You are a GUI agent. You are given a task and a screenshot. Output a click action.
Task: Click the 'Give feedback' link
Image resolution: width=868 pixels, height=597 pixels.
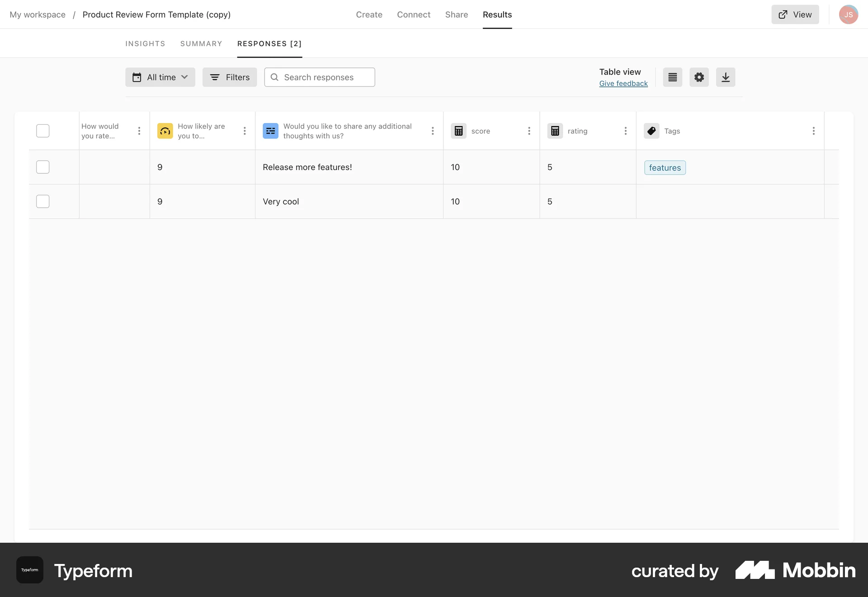623,83
